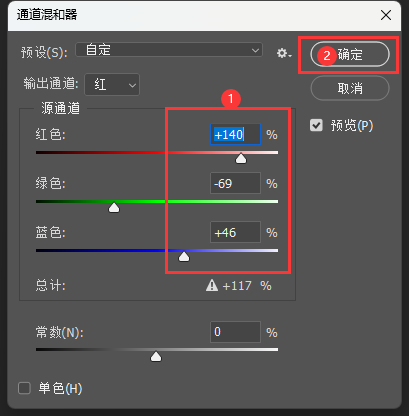
Task: Focus the 红色 value field showing +140
Action: [x=235, y=134]
